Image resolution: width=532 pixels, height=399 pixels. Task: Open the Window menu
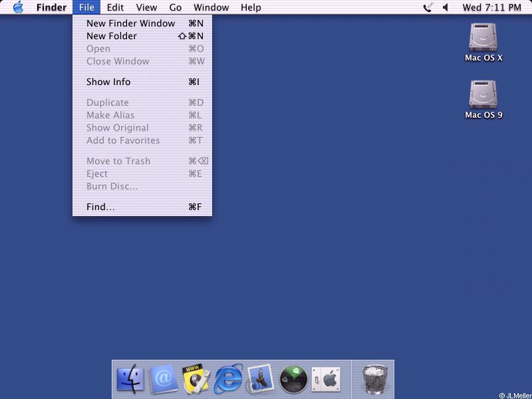tap(211, 7)
